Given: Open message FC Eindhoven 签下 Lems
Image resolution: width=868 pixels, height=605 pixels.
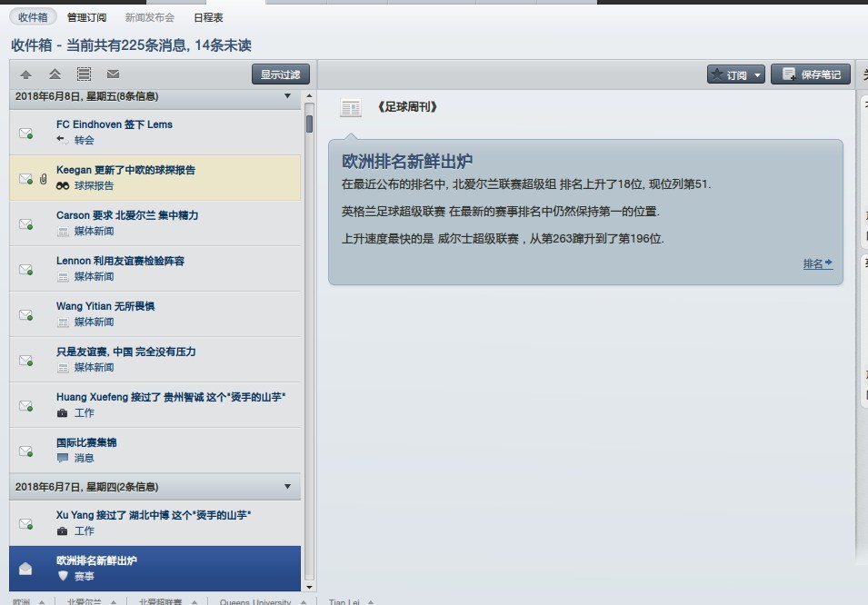Looking at the screenshot, I should tap(155, 133).
